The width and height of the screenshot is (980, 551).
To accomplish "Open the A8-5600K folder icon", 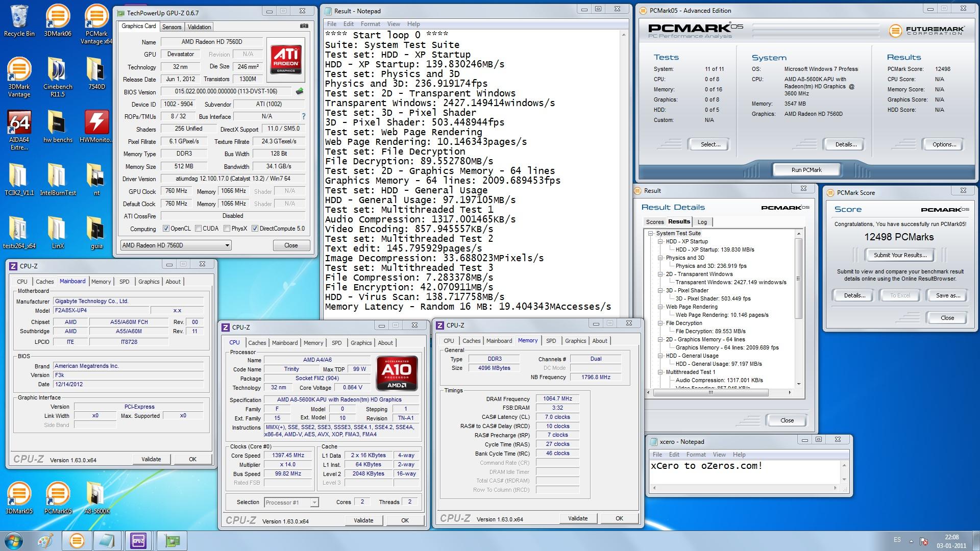I will pyautogui.click(x=96, y=498).
